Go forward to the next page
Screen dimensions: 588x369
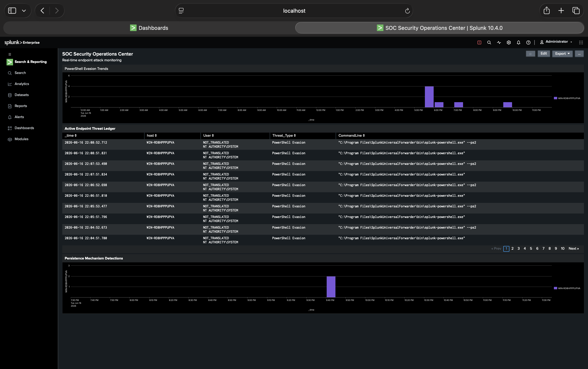pos(57,10)
